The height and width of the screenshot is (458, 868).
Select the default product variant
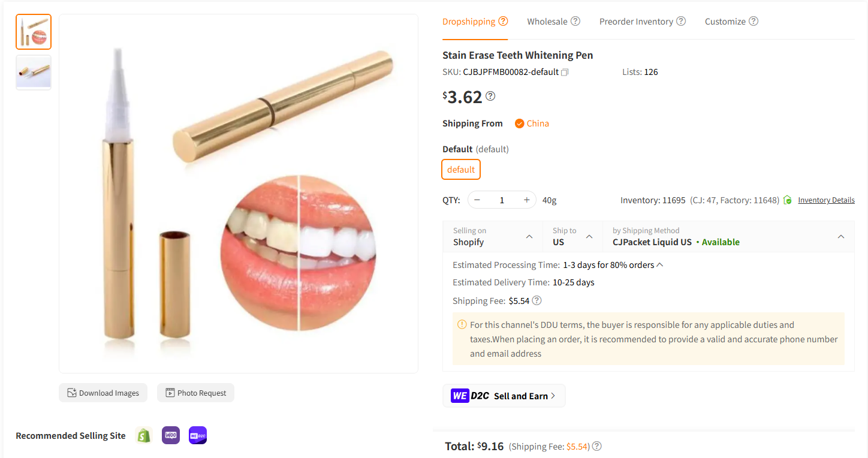(460, 169)
